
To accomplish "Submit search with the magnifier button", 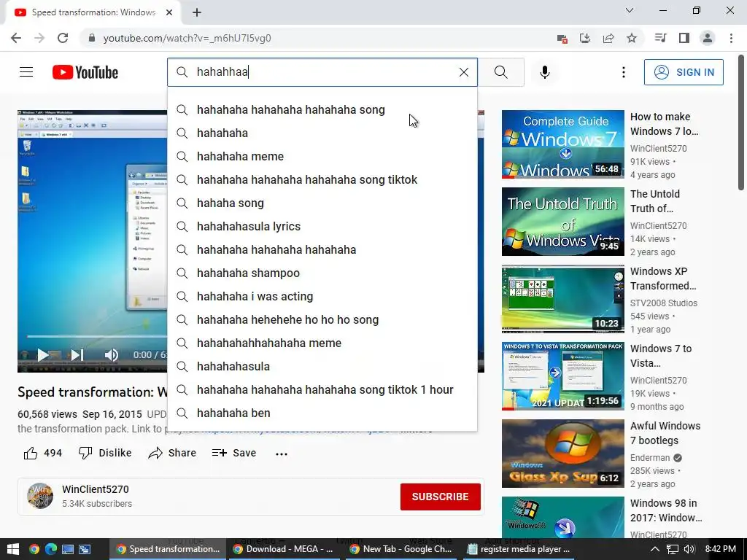I will coord(500,72).
